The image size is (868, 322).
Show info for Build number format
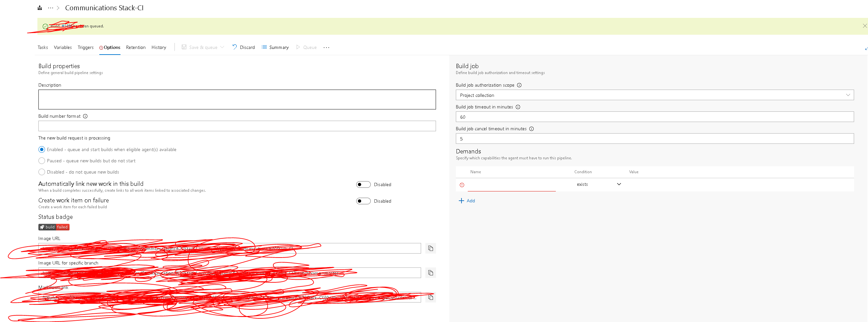coord(85,116)
